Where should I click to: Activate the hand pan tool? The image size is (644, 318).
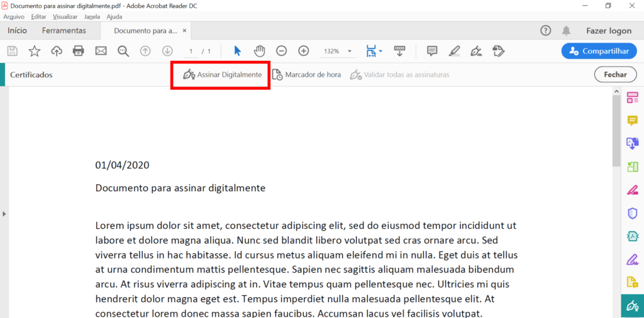259,51
